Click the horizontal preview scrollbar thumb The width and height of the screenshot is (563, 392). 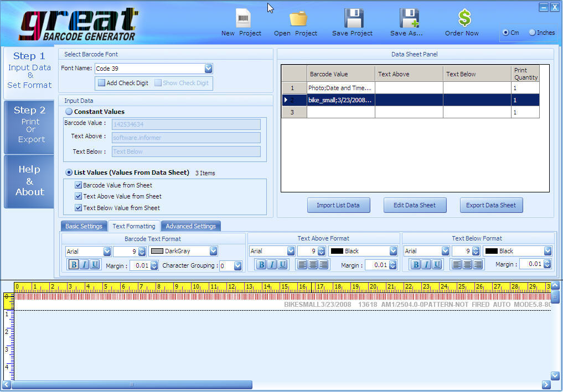[x=132, y=385]
